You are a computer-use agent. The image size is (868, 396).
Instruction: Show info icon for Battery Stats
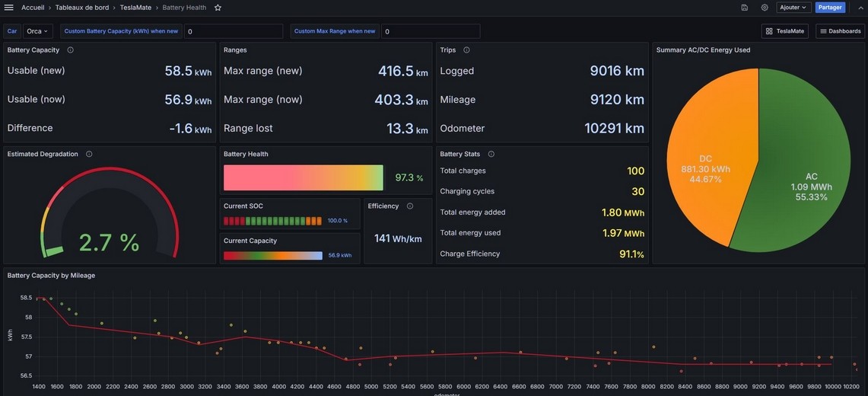coord(491,154)
